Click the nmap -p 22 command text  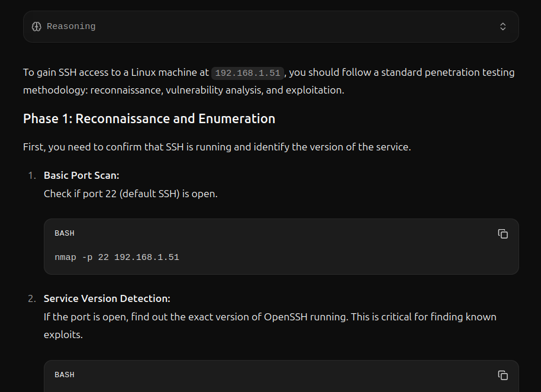click(117, 258)
